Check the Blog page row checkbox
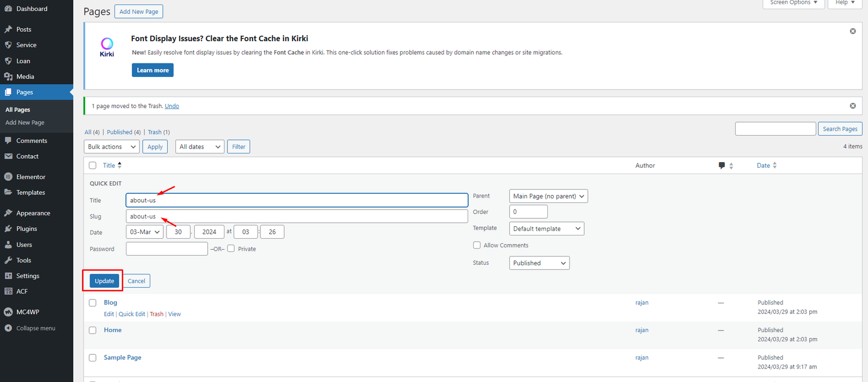 tap(93, 303)
